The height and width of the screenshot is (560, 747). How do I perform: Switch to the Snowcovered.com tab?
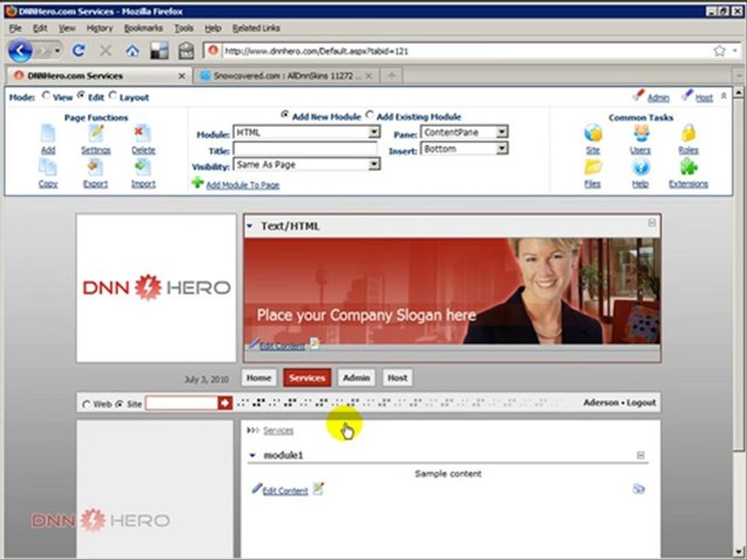pos(286,75)
